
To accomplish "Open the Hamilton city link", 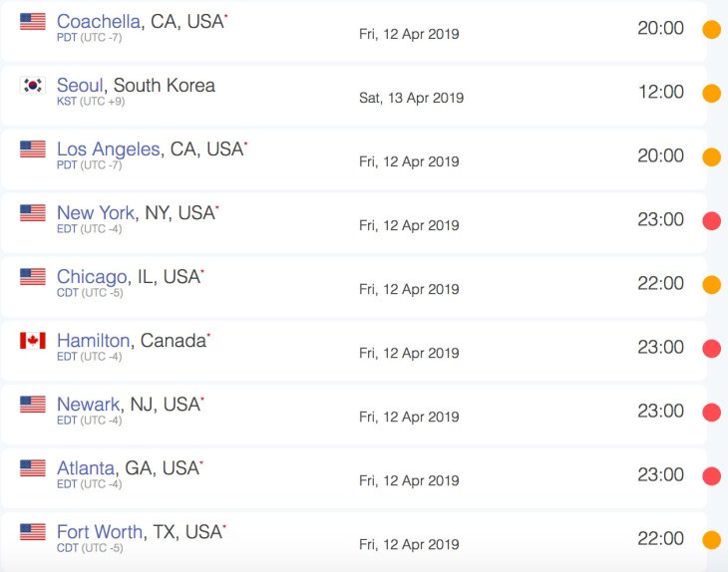I will pos(93,341).
